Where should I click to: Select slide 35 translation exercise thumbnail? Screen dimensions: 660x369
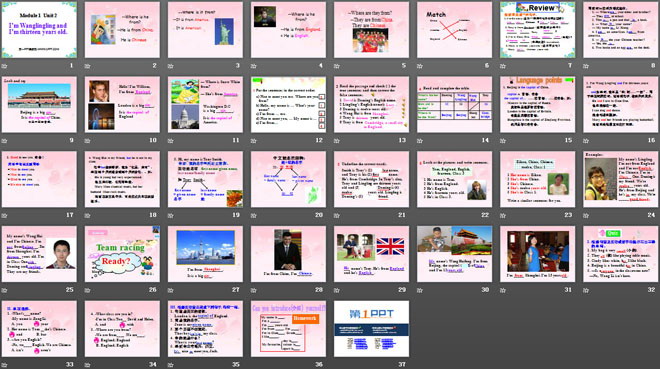pyautogui.click(x=205, y=329)
